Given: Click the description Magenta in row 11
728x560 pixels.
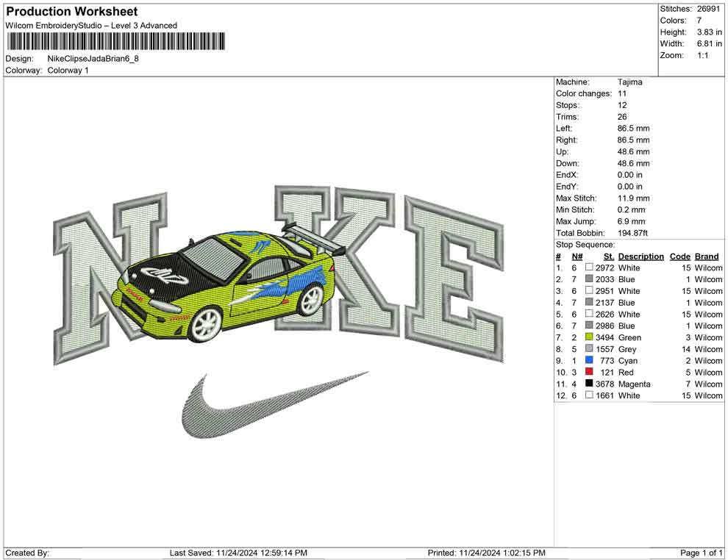Looking at the screenshot, I should [634, 384].
